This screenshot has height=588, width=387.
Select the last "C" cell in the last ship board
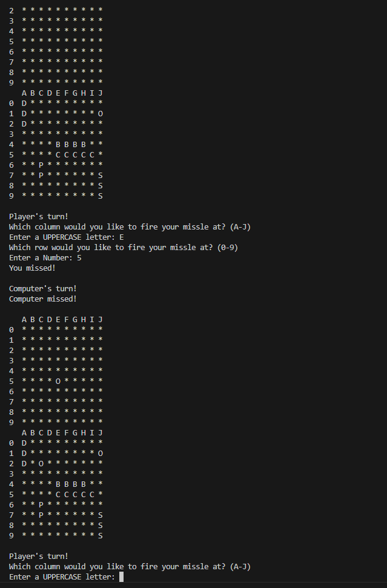(x=92, y=495)
